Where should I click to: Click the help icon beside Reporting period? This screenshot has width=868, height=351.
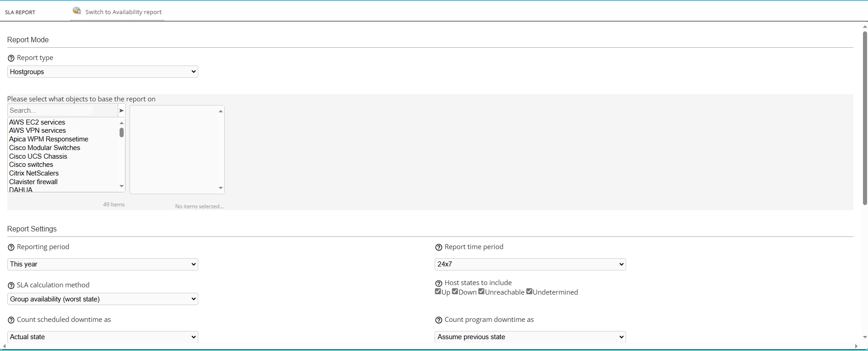[11, 247]
